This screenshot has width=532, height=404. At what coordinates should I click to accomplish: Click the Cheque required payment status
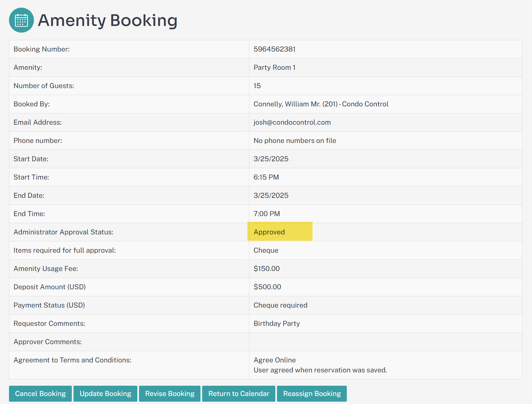281,305
